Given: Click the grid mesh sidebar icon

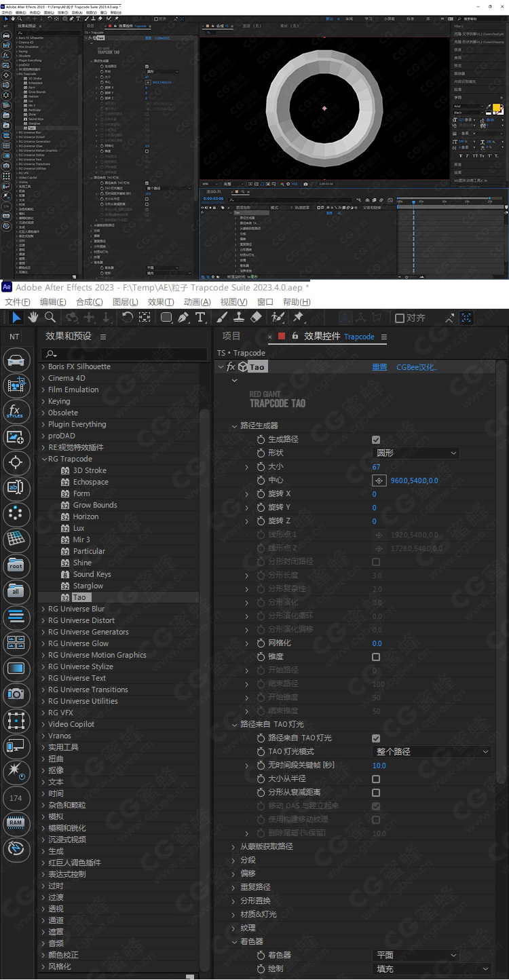Looking at the screenshot, I should 16,540.
